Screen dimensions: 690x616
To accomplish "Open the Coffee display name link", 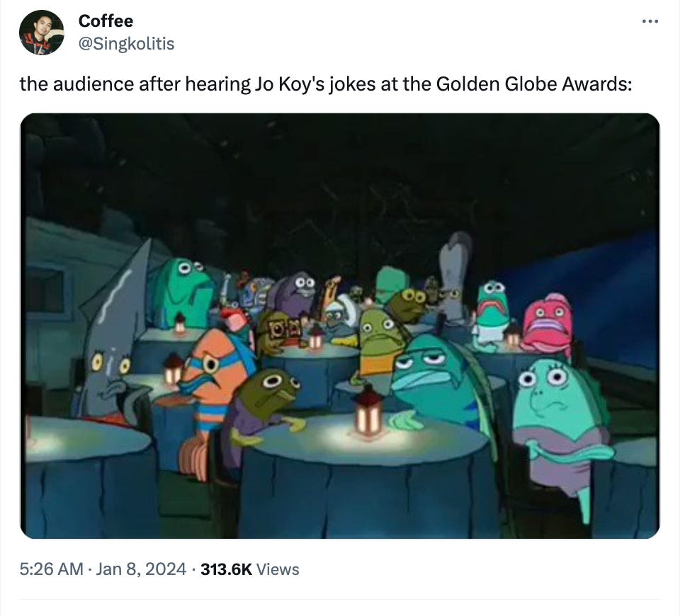I will tap(106, 21).
